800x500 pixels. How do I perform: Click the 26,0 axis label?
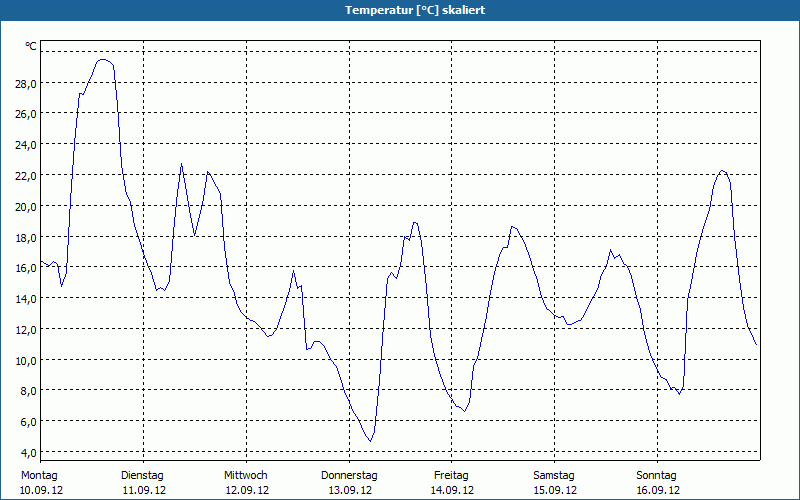pyautogui.click(x=26, y=114)
